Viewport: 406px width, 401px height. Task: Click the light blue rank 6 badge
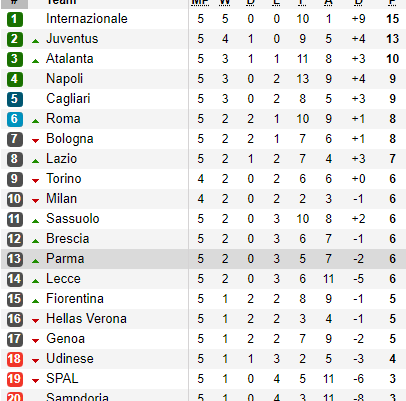[15, 119]
